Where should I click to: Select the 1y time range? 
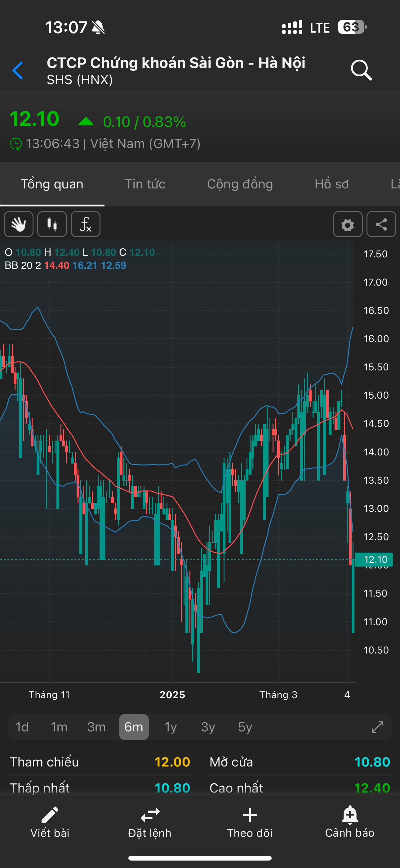coord(171,727)
